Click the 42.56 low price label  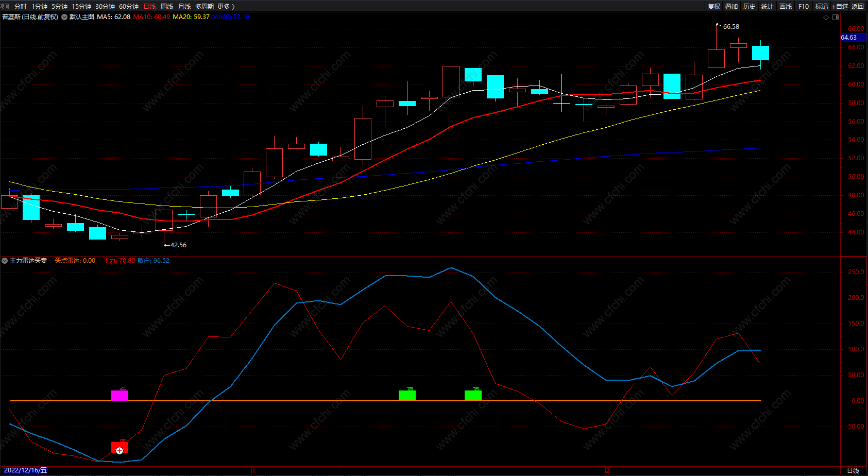tap(178, 245)
